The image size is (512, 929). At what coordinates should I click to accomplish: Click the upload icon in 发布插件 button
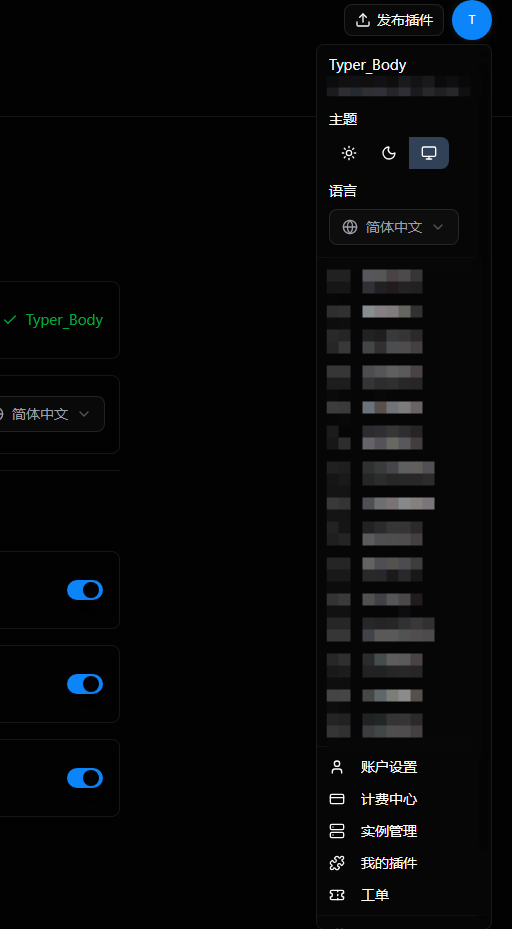pos(362,20)
